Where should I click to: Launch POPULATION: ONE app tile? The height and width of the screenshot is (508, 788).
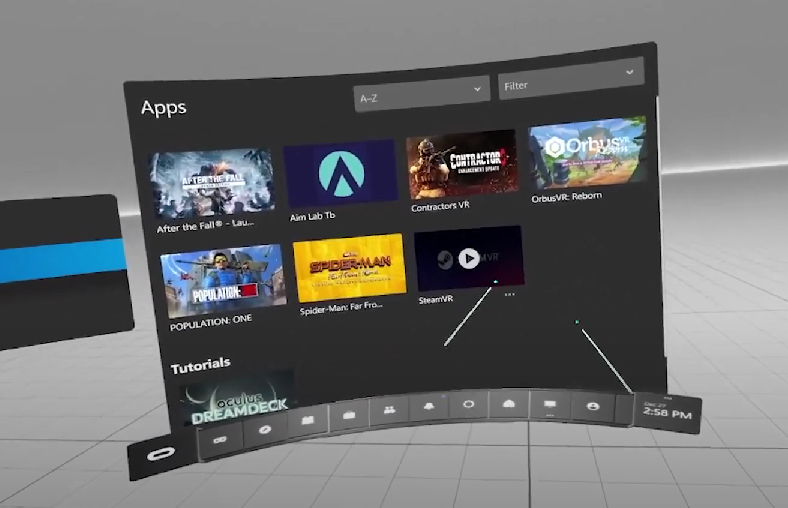tap(223, 281)
